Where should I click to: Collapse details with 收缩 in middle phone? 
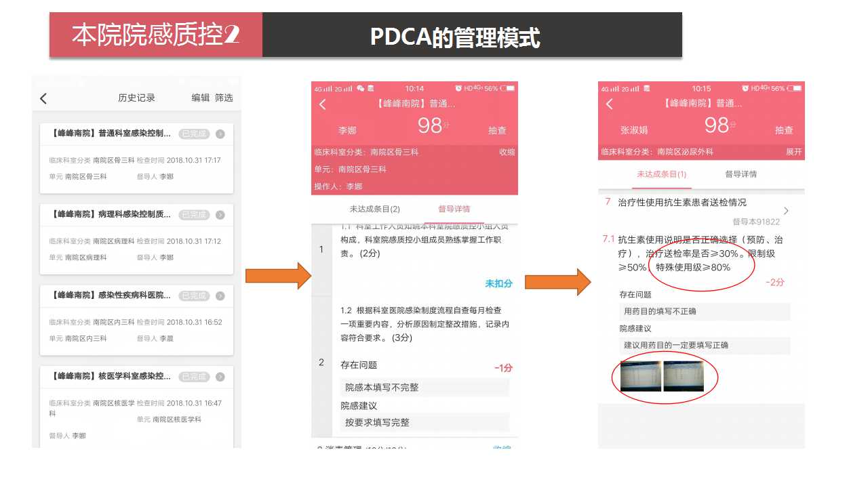[507, 152]
